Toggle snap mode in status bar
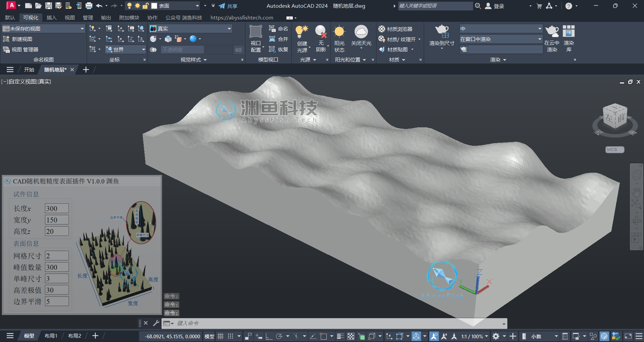Viewport: 644px width, 342px height. coord(231,336)
